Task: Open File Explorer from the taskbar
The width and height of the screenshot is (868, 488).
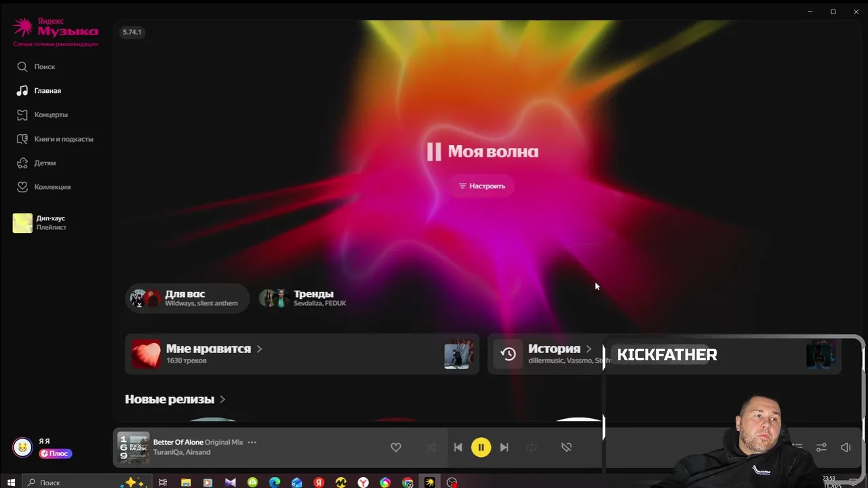Action: coord(186,483)
